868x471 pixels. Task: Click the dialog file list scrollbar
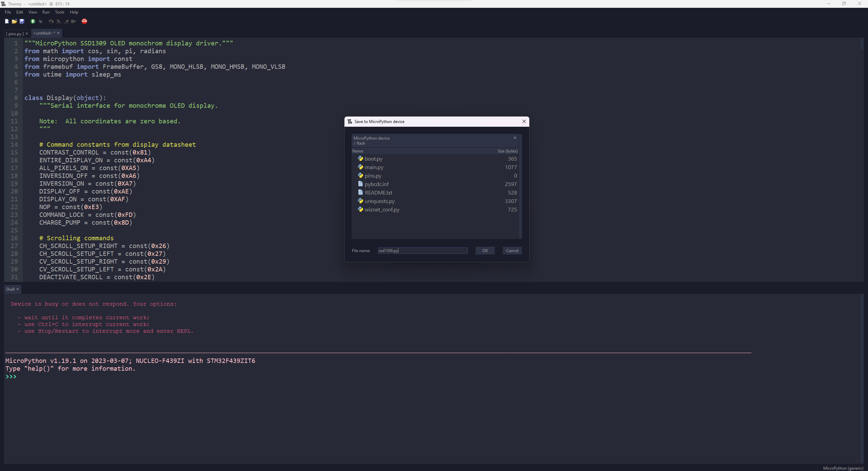pyautogui.click(x=520, y=186)
